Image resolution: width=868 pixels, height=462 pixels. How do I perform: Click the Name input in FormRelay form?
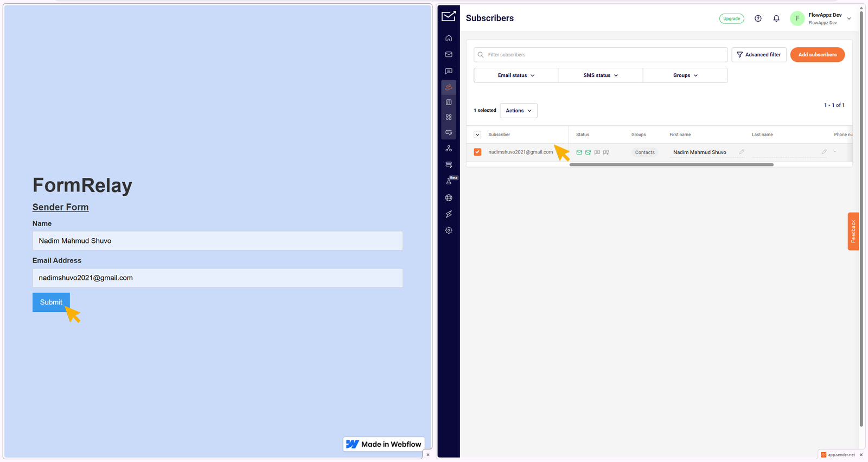pos(218,241)
